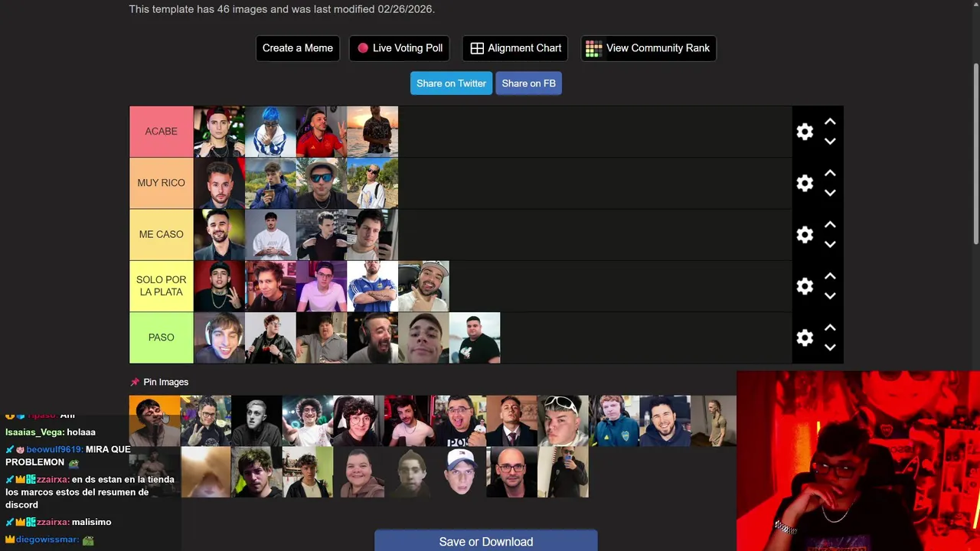
Task: Pick sunglasses-on-head image in unranked pool
Action: [563, 421]
